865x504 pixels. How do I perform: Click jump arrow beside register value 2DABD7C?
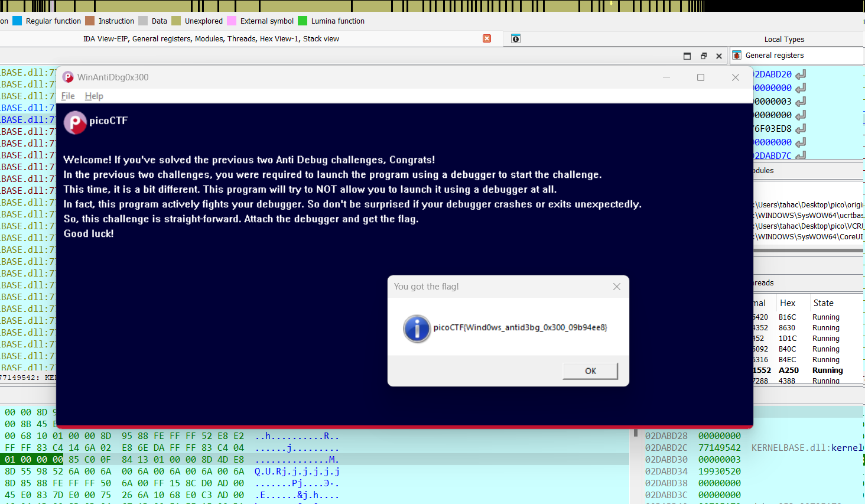tap(801, 156)
